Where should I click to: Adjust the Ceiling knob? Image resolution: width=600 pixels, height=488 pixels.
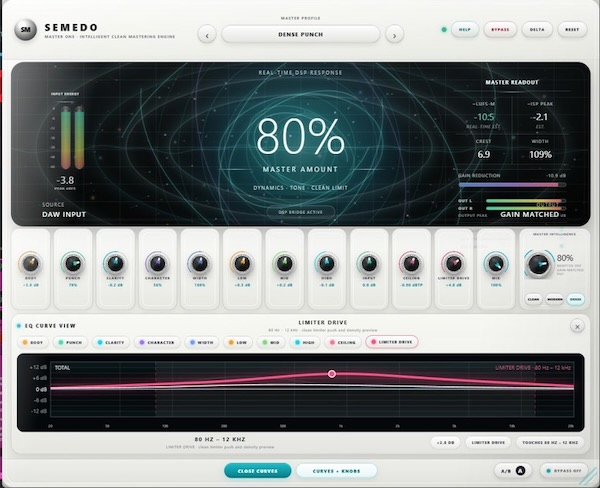tap(411, 263)
